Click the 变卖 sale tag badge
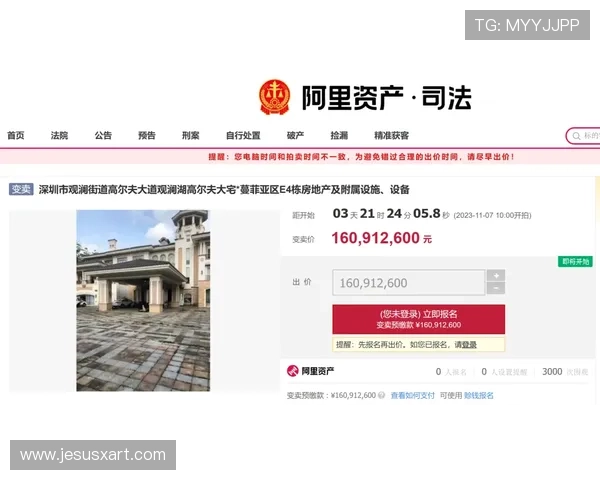 [21, 189]
